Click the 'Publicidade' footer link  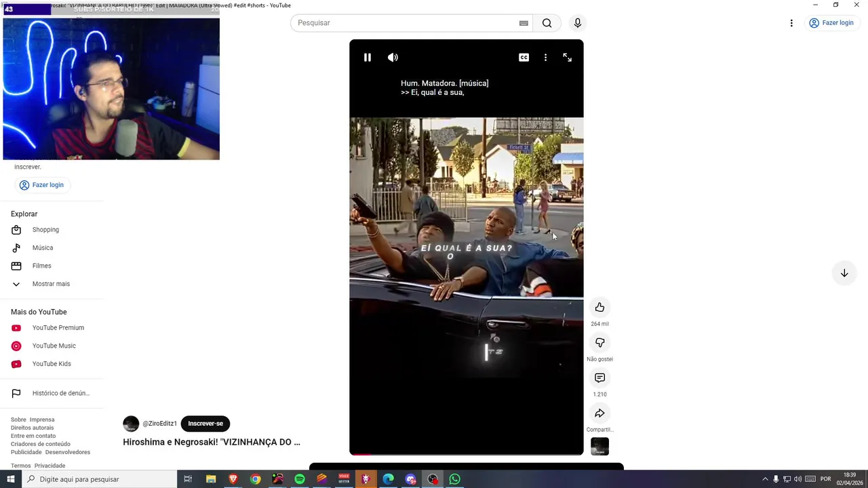click(26, 452)
